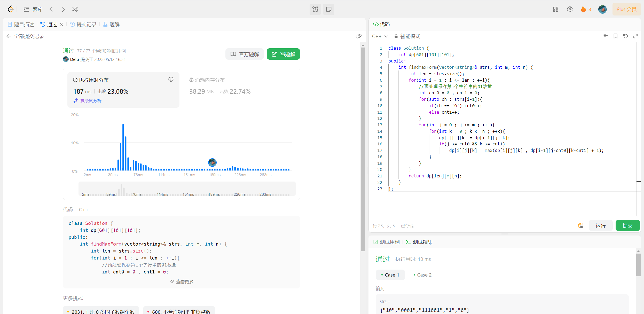This screenshot has width=644, height=314.
Task: Copy the submission link icon
Action: [358, 36]
